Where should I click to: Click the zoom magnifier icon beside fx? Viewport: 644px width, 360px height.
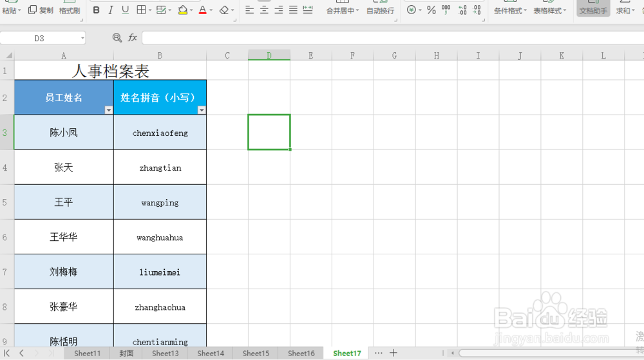coord(117,38)
